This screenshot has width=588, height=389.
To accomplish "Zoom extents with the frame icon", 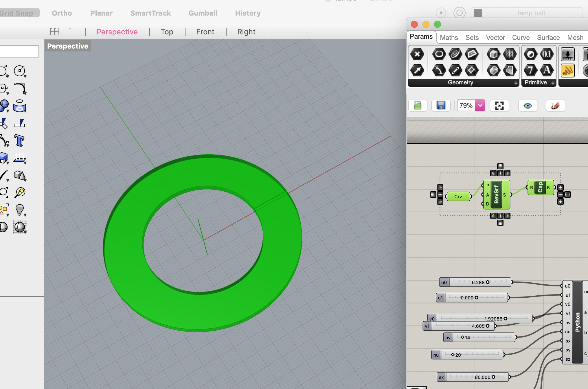I will click(499, 105).
